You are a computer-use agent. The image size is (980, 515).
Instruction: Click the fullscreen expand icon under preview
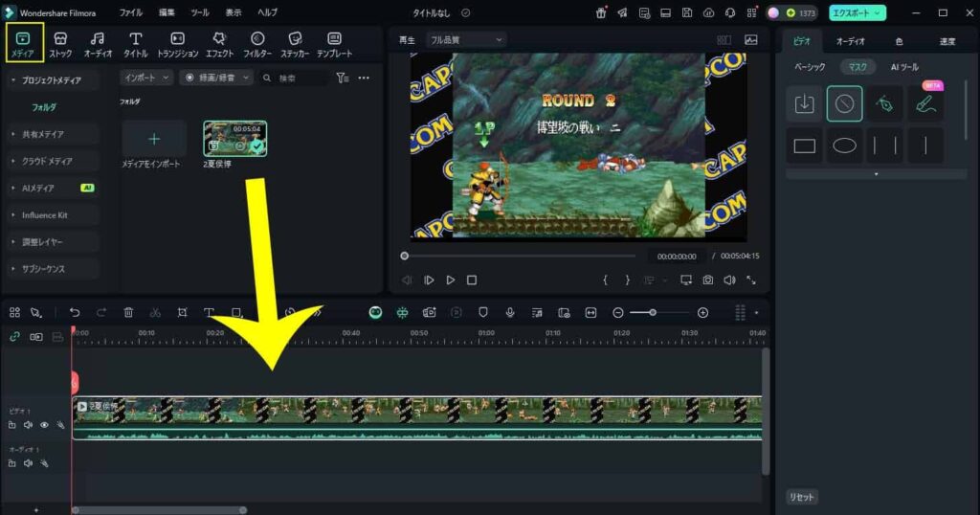tap(751, 280)
